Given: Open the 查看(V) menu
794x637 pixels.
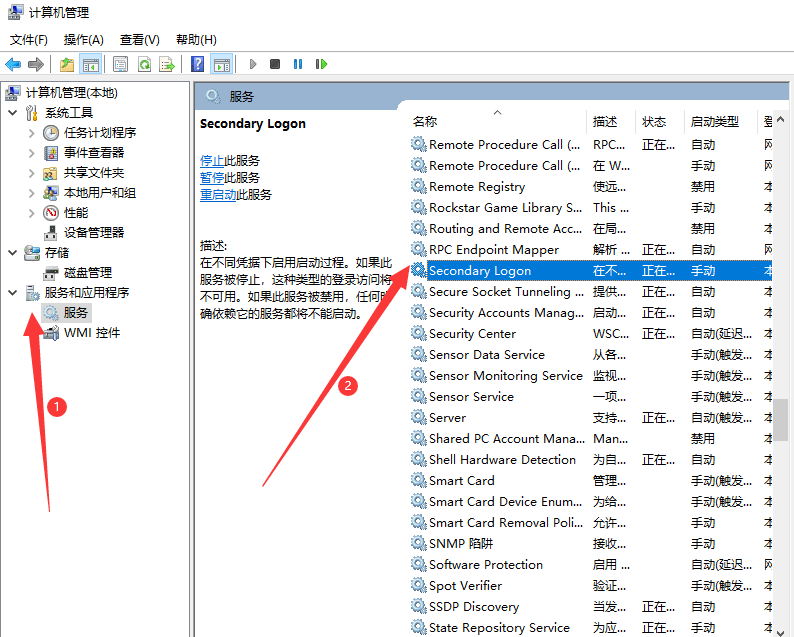Looking at the screenshot, I should 139,39.
